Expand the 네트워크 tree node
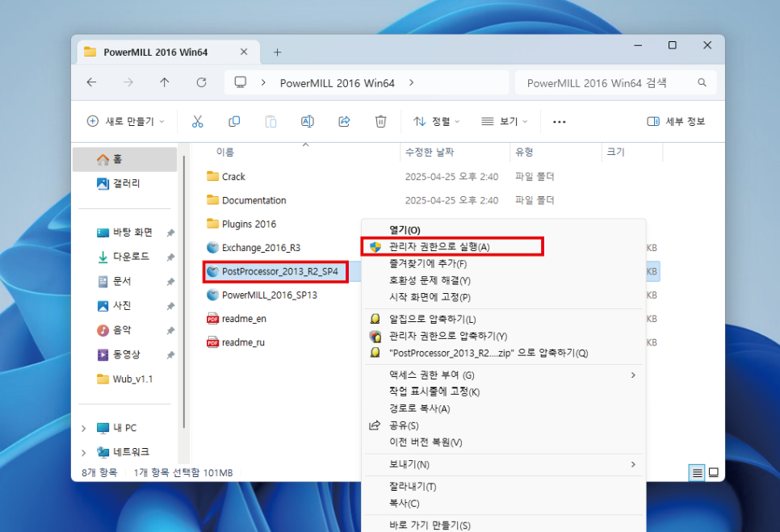The height and width of the screenshot is (532, 780). 84,452
